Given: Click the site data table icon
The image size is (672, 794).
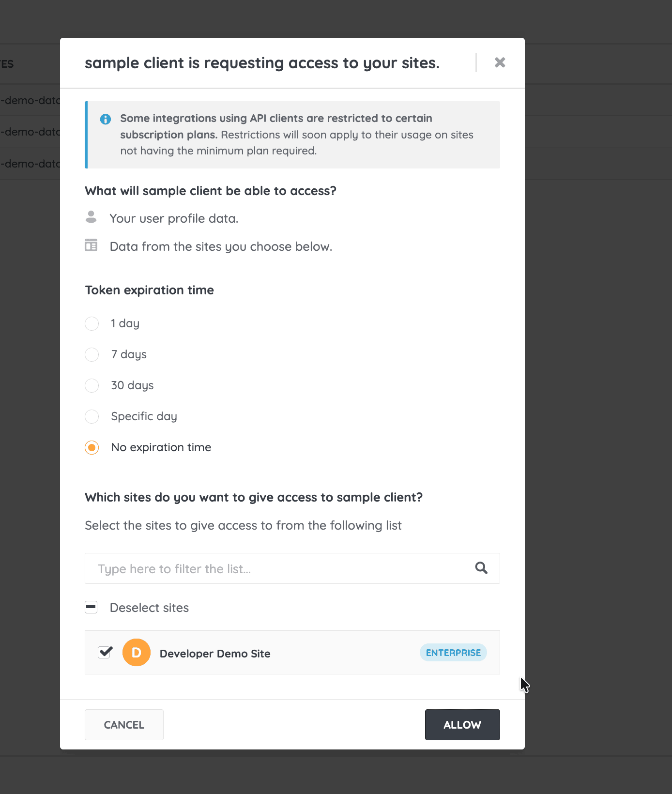Looking at the screenshot, I should [x=91, y=245].
